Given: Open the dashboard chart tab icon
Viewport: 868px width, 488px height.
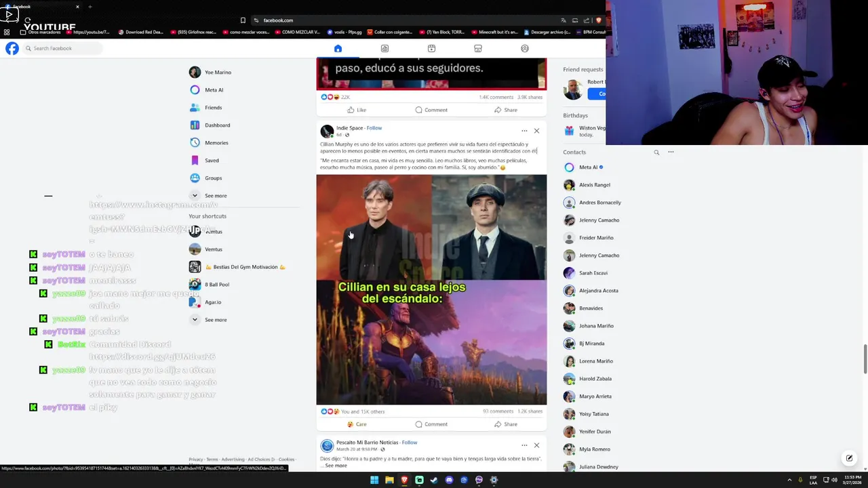Looking at the screenshot, I should pyautogui.click(x=384, y=48).
